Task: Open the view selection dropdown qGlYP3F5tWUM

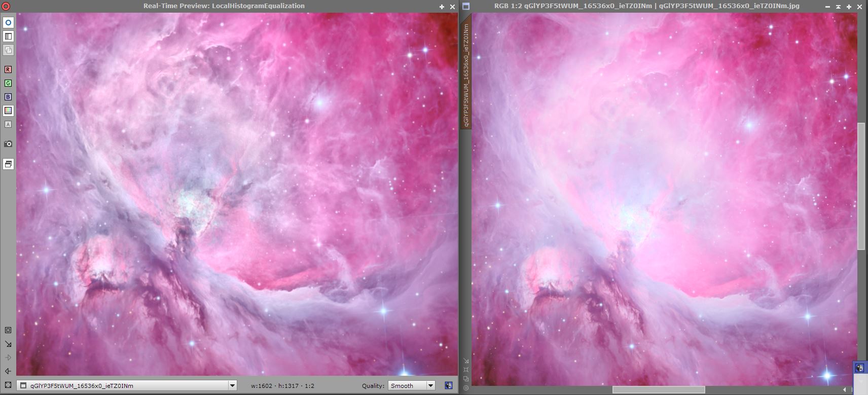Action: pyautogui.click(x=127, y=385)
